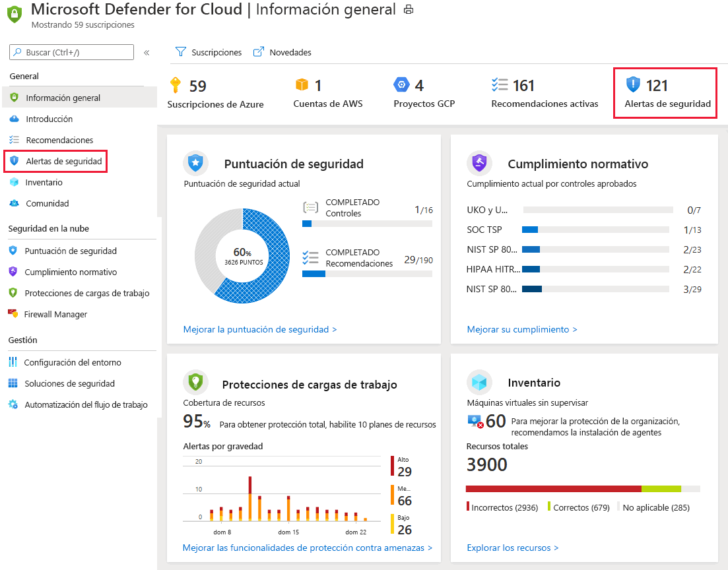Image resolution: width=728 pixels, height=570 pixels.
Task: Click the gavel icon in Cumplimiento normativo card
Action: pos(479,163)
